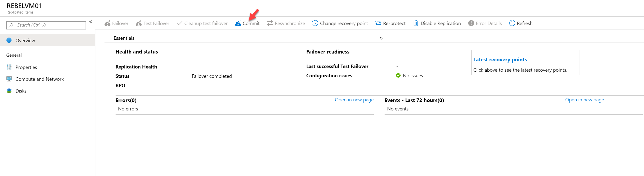Screen dimensions: 644x176
Task: Expand the Essentials section chevron
Action: pyautogui.click(x=381, y=38)
